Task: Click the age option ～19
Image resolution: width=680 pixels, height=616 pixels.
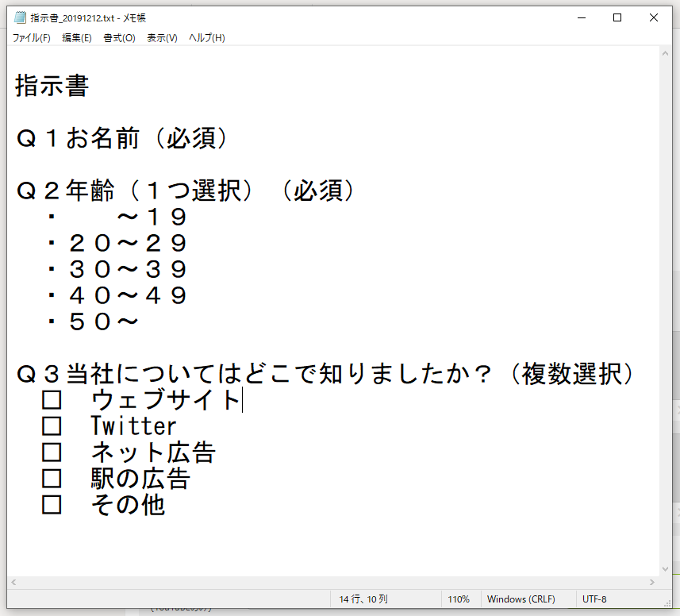Action: pos(152,217)
